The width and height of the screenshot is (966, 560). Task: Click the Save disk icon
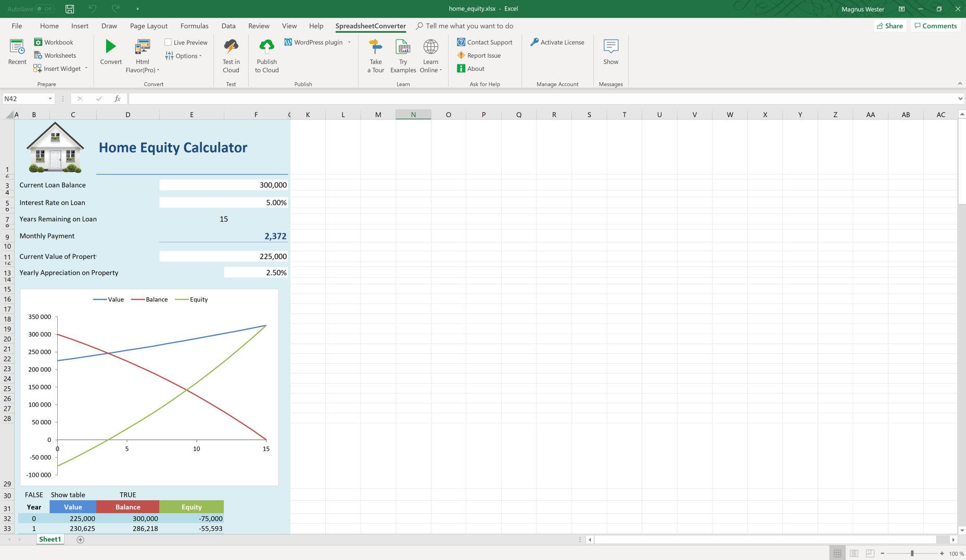(70, 9)
